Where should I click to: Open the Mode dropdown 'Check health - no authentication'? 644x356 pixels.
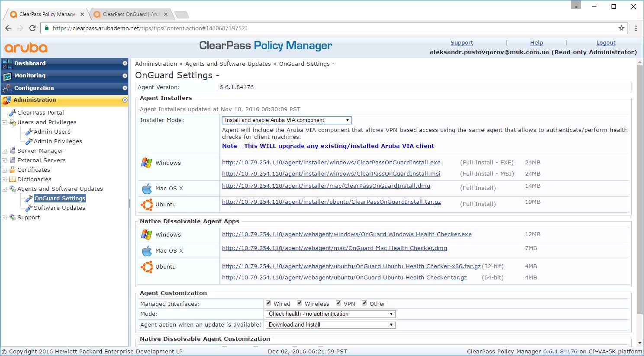coord(331,314)
